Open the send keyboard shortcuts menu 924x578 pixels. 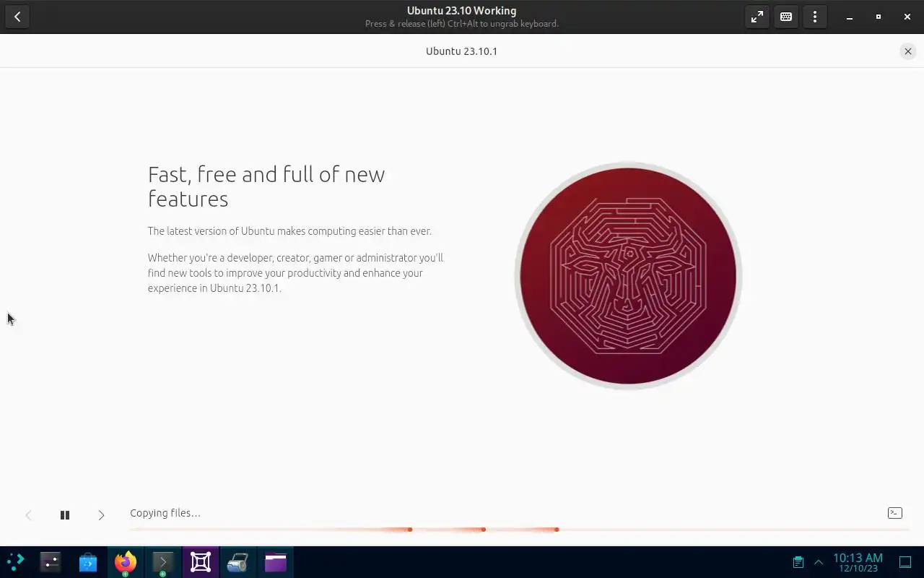(x=786, y=17)
